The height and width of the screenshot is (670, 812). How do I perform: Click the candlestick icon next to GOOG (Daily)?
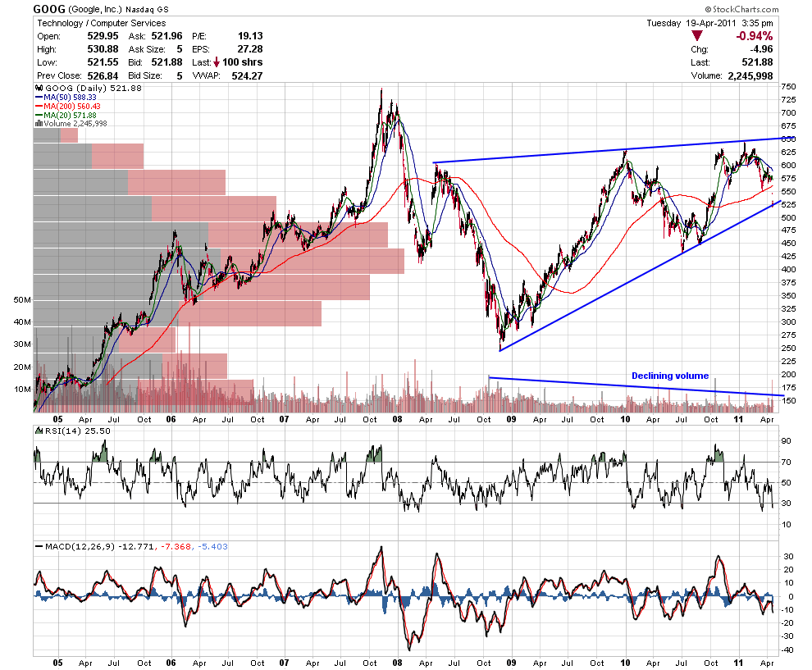click(39, 88)
